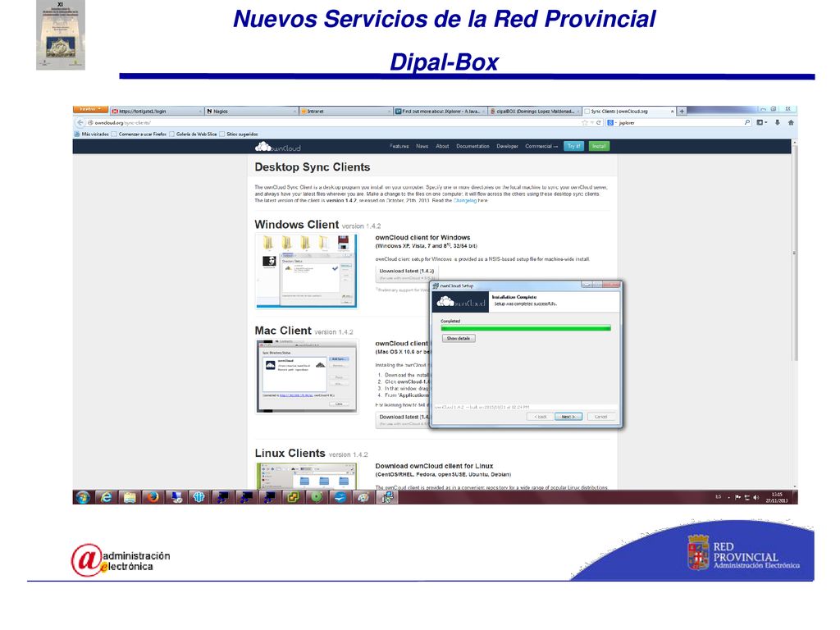The width and height of the screenshot is (840, 630).
Task: Click the search magnifier icon
Action: [x=746, y=123]
